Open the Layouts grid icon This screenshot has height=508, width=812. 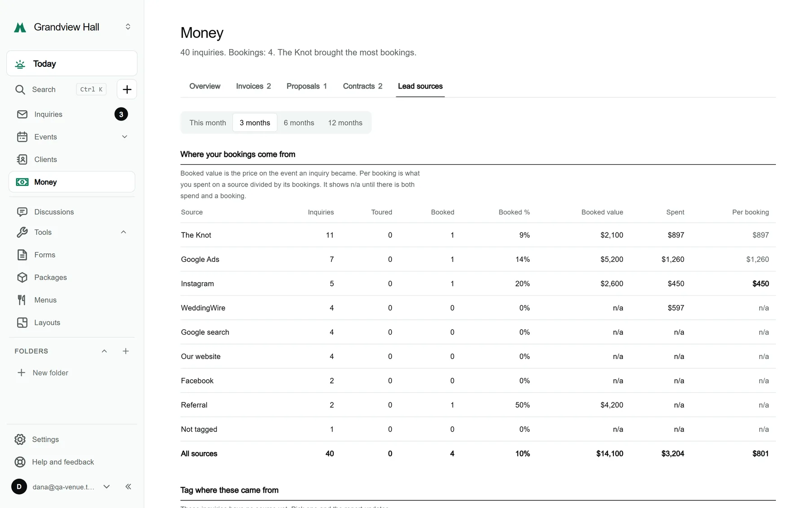coord(22,322)
